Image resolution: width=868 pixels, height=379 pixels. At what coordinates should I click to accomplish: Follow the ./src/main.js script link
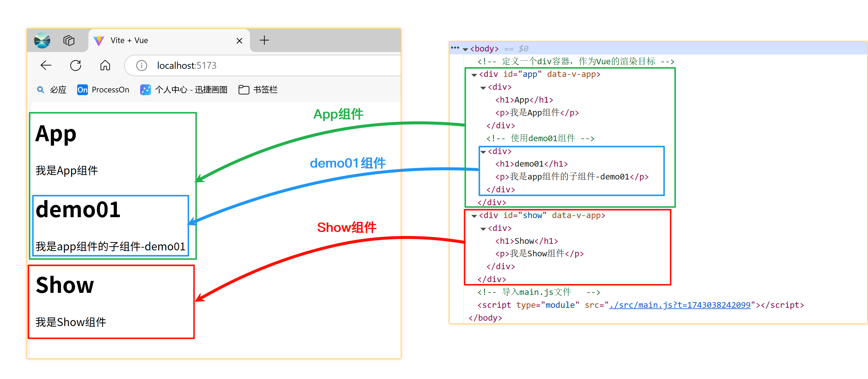[x=679, y=305]
